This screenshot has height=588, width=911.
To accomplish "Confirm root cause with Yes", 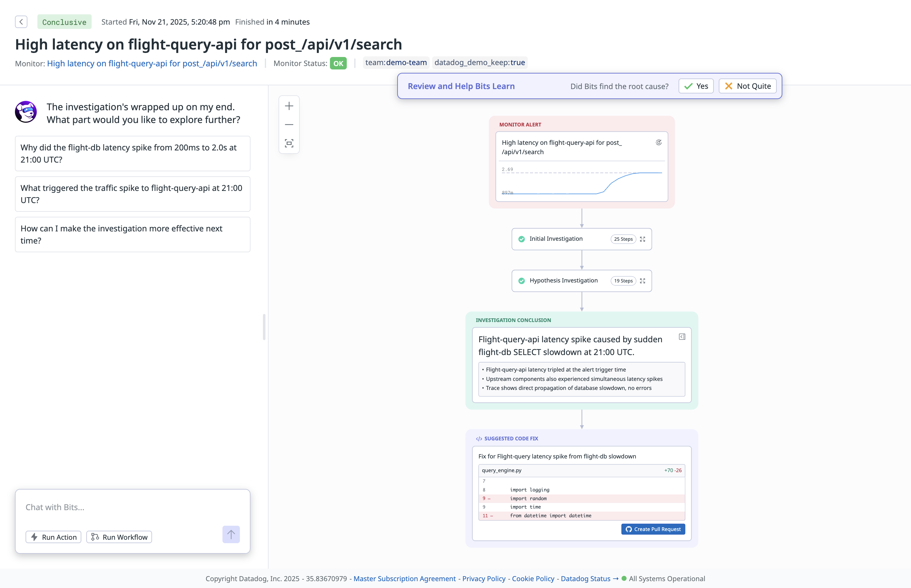I will [x=696, y=86].
